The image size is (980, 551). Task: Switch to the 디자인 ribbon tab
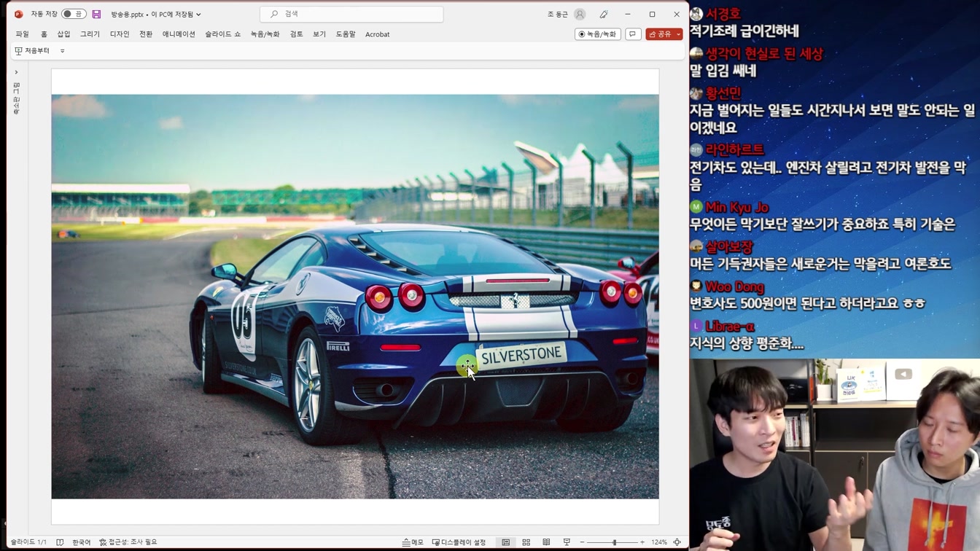pyautogui.click(x=120, y=34)
